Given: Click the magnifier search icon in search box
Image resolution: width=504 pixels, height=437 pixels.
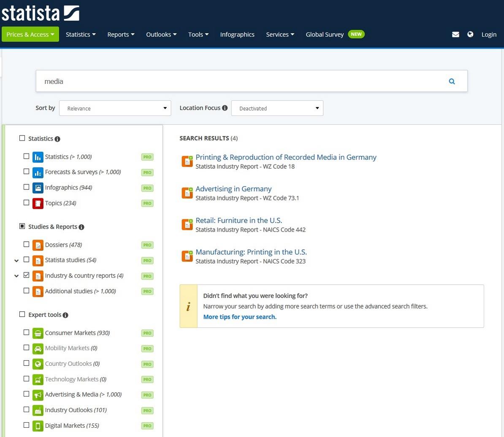Looking at the screenshot, I should tap(452, 81).
